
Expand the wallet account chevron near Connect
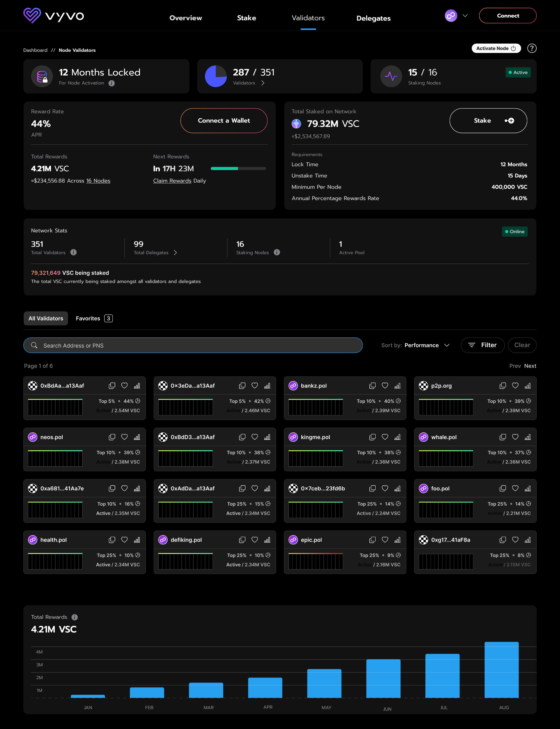[466, 15]
